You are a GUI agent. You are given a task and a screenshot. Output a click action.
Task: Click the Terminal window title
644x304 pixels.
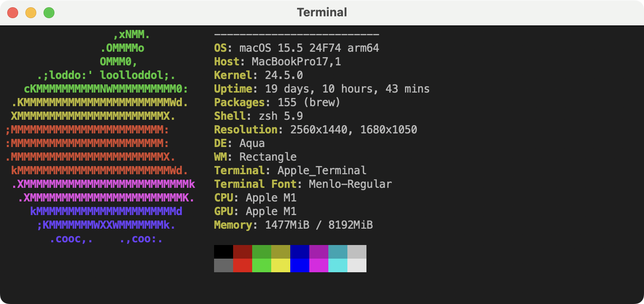pyautogui.click(x=322, y=12)
